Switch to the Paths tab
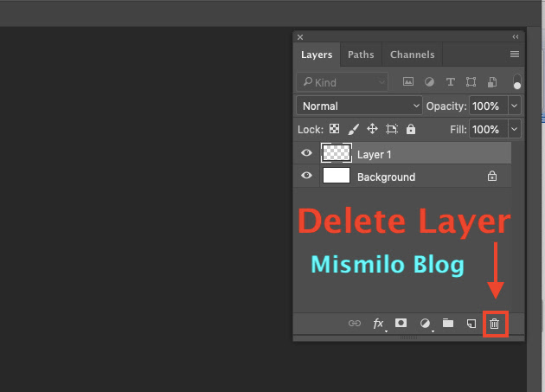The width and height of the screenshot is (545, 392). 361,55
